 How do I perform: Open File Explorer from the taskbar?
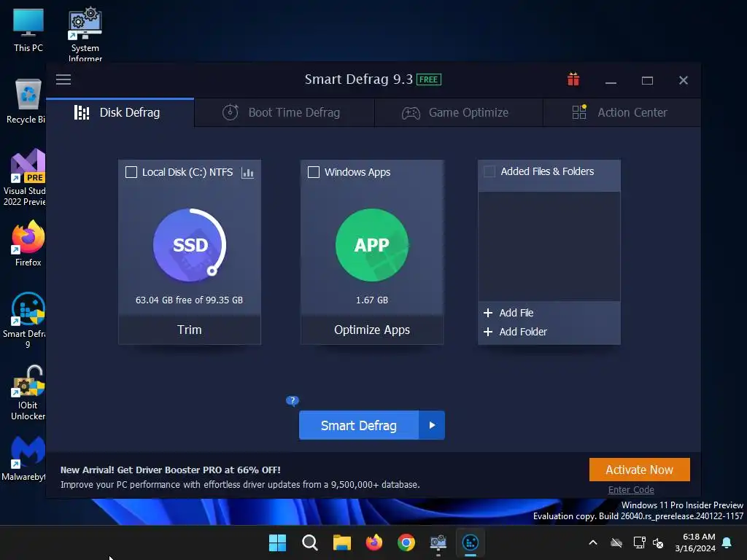point(342,542)
